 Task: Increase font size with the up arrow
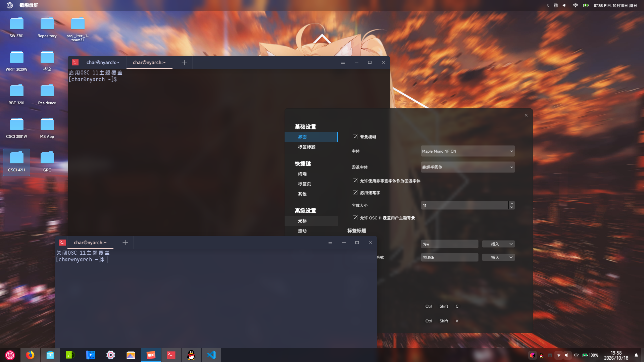click(x=511, y=203)
